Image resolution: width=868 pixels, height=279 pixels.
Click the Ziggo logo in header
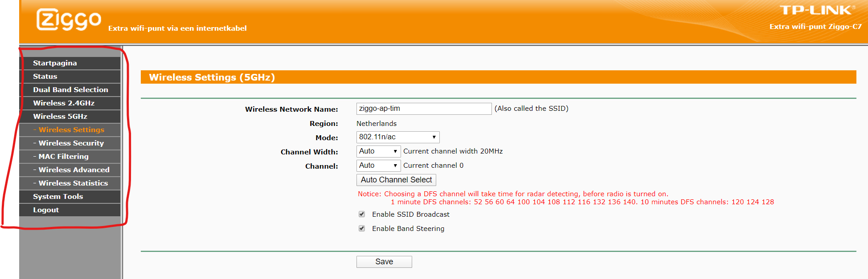69,20
